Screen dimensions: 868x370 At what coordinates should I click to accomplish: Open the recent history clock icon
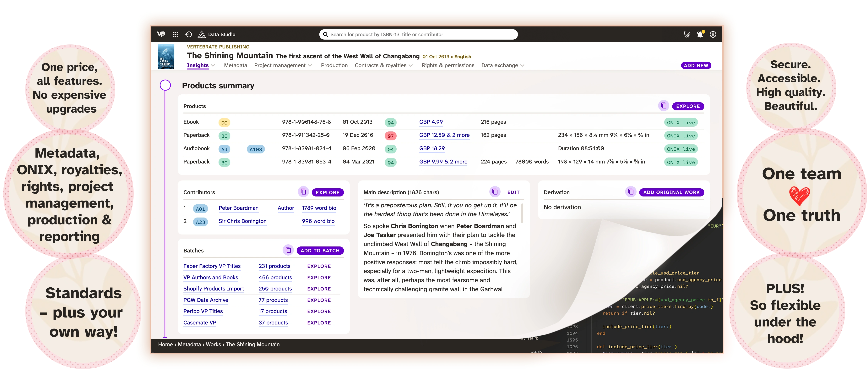click(189, 34)
